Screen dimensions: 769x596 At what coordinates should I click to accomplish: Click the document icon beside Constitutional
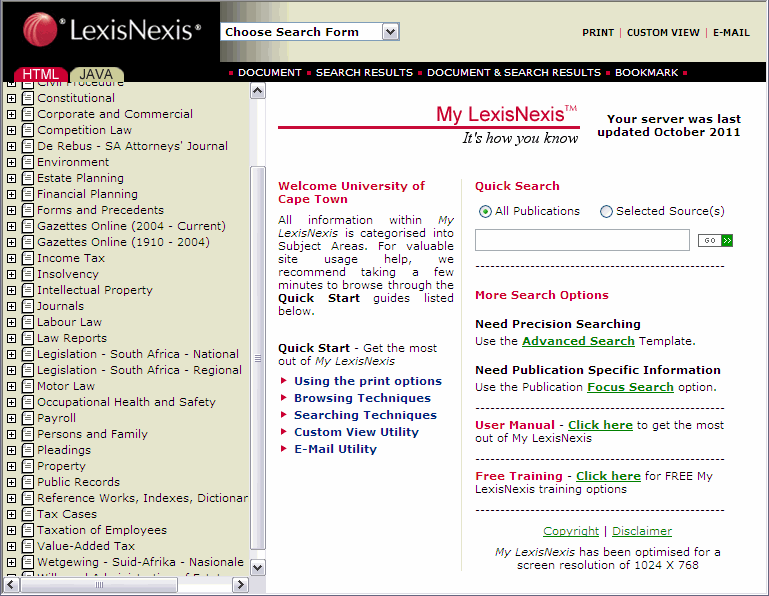pyautogui.click(x=28, y=98)
